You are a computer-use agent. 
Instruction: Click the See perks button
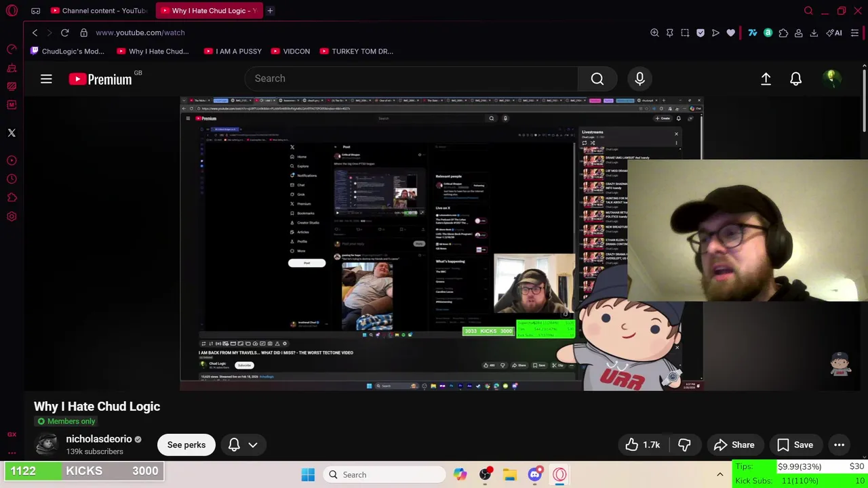pos(186,445)
